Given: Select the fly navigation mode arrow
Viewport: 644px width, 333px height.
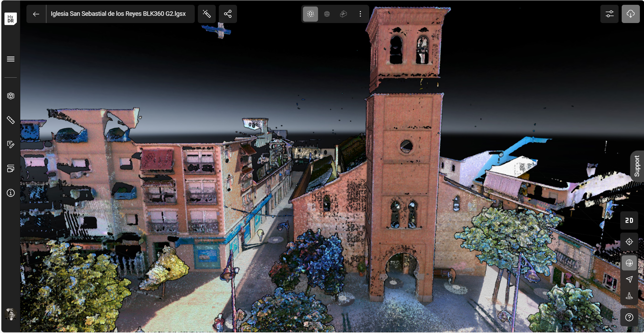Looking at the screenshot, I should point(629,279).
